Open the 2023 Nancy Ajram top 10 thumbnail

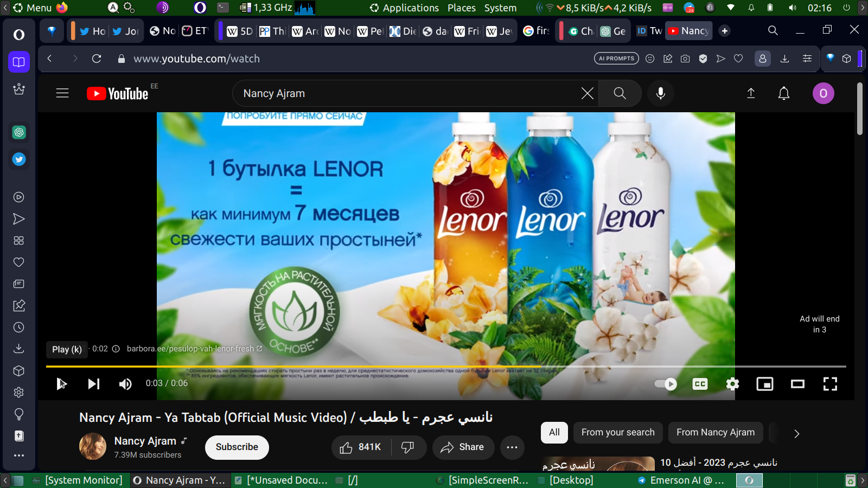tap(598, 464)
